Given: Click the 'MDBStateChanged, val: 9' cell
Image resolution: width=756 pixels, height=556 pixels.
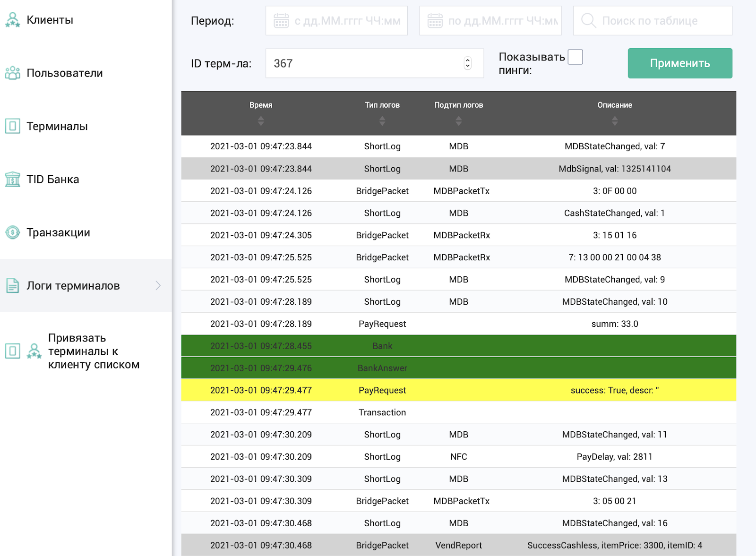Looking at the screenshot, I should point(615,280).
